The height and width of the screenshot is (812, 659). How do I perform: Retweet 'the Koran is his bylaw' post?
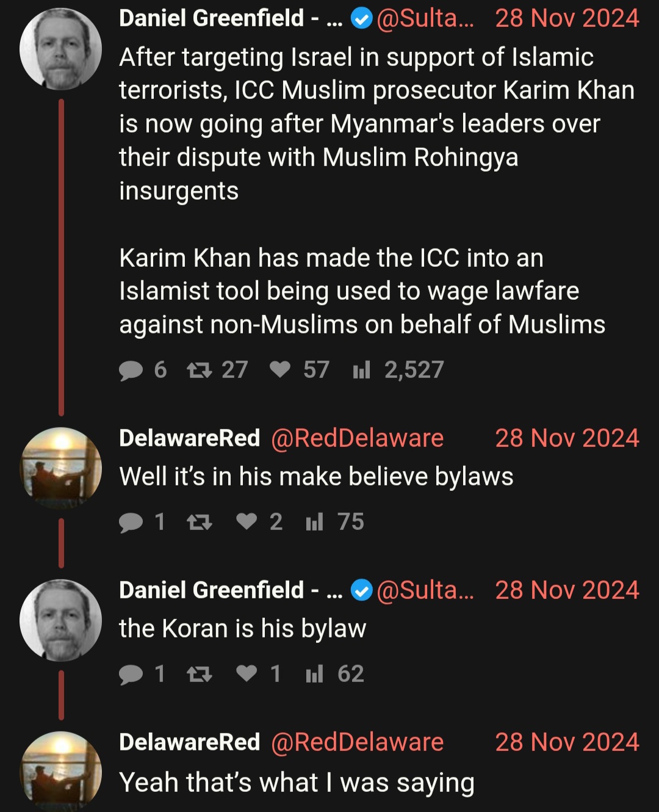[199, 674]
